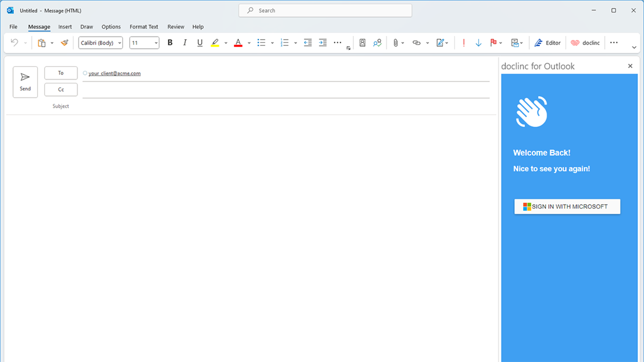Set Low Importance with the down arrow
This screenshot has width=644, height=362.
[479, 43]
